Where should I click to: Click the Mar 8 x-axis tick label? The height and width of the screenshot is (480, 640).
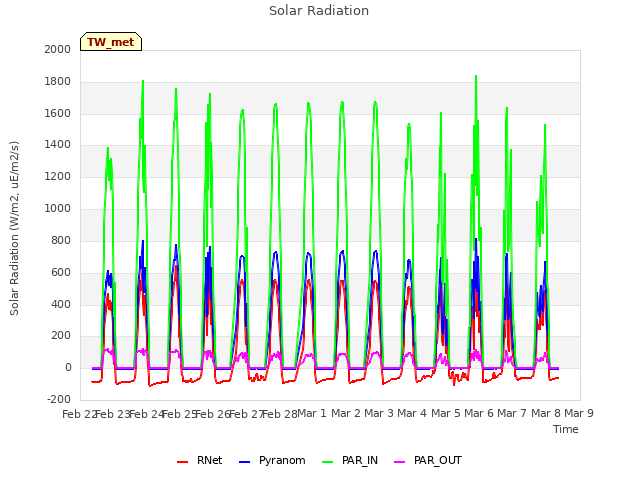coord(545,413)
